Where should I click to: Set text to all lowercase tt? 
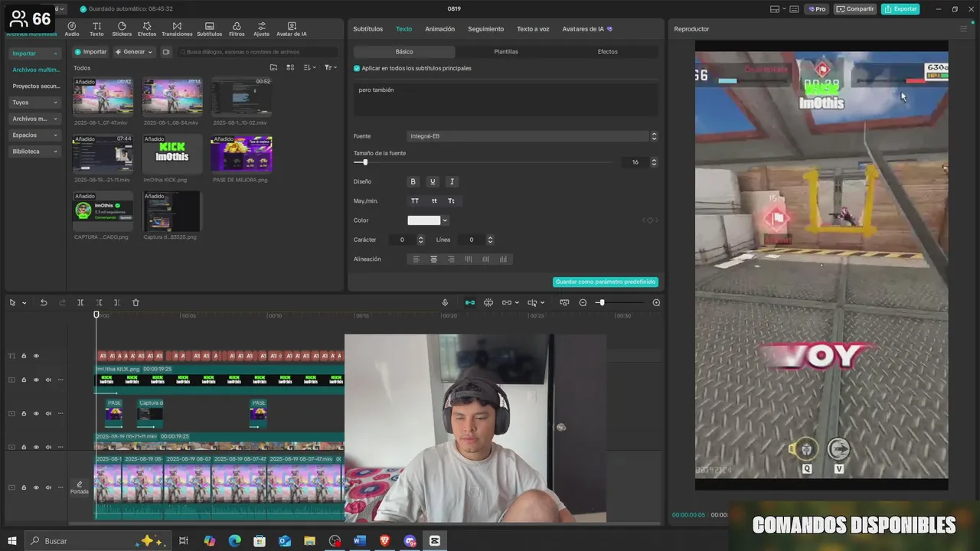click(434, 201)
